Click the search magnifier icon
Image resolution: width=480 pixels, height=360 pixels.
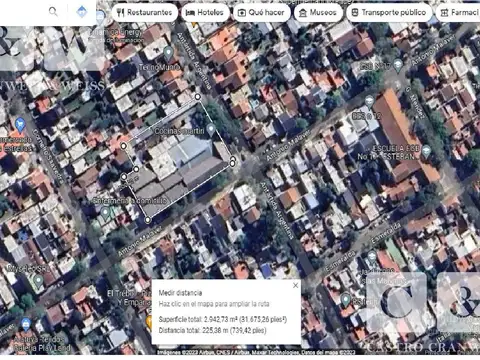point(53,12)
